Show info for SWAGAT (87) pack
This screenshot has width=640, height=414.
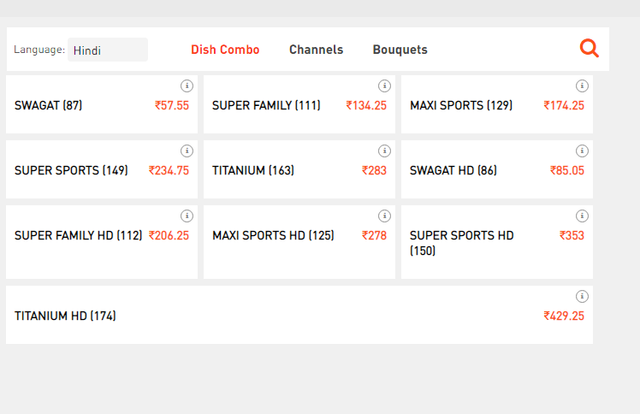pyautogui.click(x=187, y=86)
